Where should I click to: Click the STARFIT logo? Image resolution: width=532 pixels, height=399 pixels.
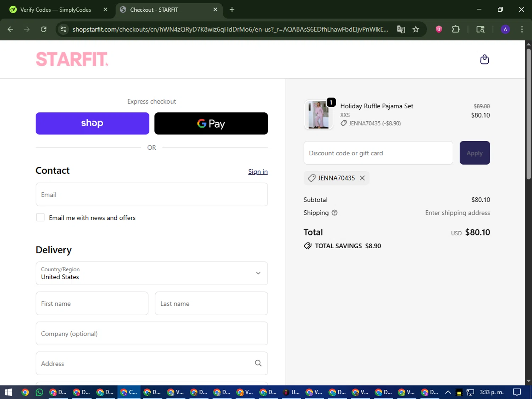point(72,59)
